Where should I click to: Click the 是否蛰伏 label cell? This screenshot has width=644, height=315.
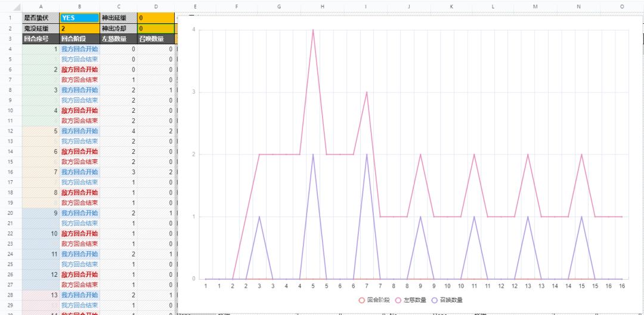[x=41, y=18]
